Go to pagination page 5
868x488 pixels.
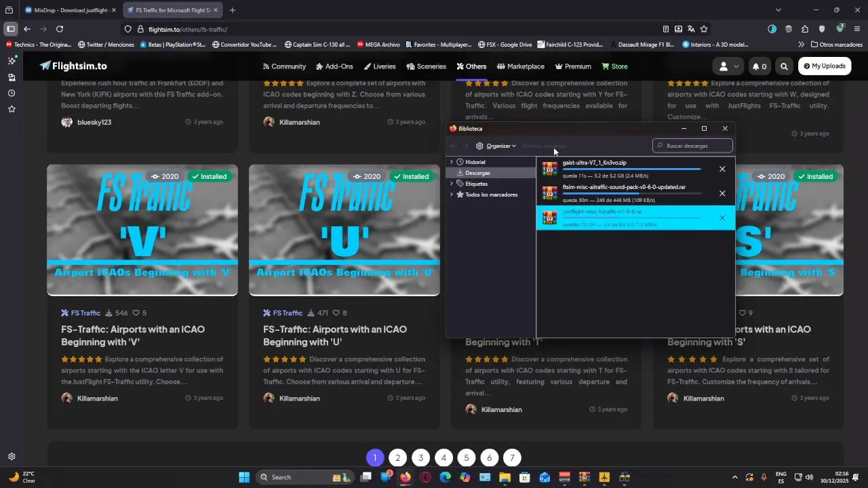[x=466, y=457]
